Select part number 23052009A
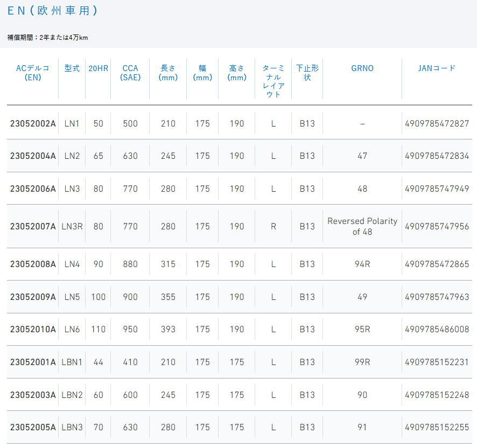Viewport: 477px width, 448px height. (33, 297)
